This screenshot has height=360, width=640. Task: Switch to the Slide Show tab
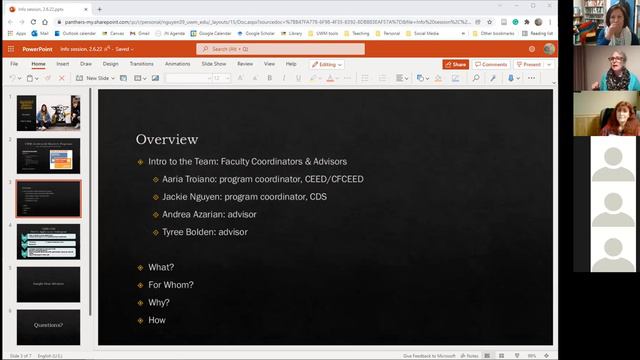[214, 64]
